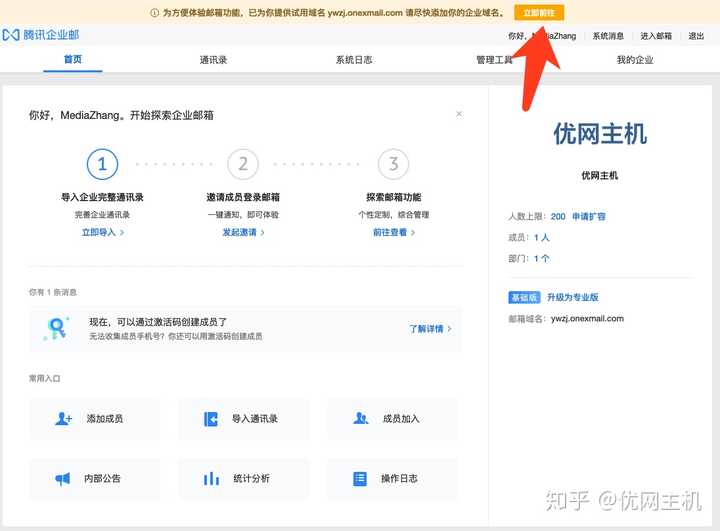Screen dimensions: 720x531
Task: Click 升级为专业版 link
Action: 573,297
